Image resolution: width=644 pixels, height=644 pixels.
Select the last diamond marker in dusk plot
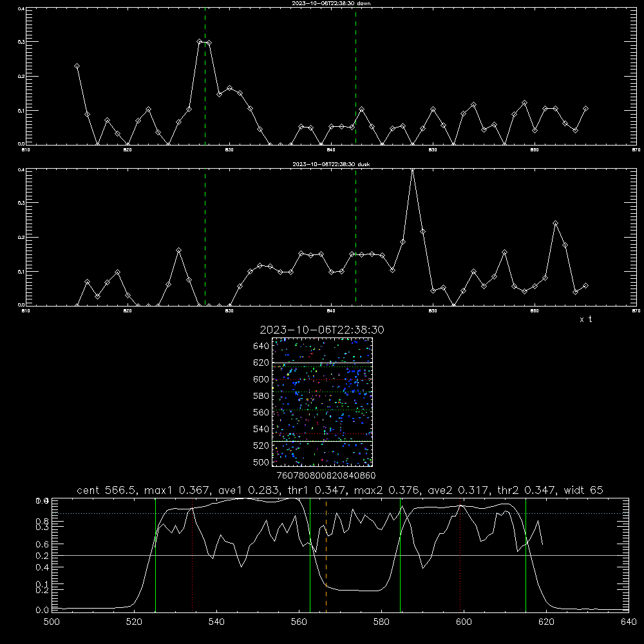click(585, 285)
